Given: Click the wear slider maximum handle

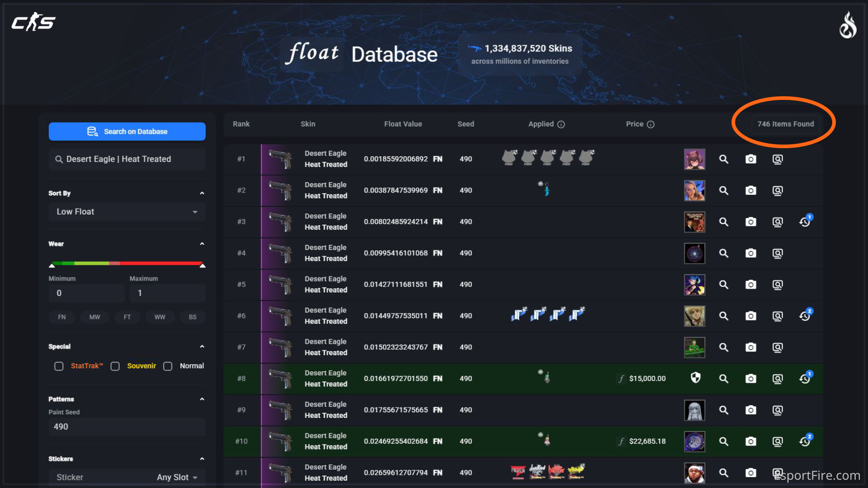Looking at the screenshot, I should (x=203, y=265).
